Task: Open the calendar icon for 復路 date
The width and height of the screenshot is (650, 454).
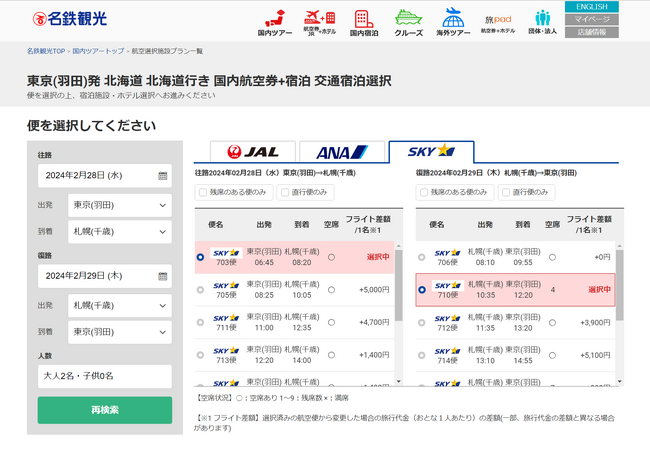Action: coord(163,276)
